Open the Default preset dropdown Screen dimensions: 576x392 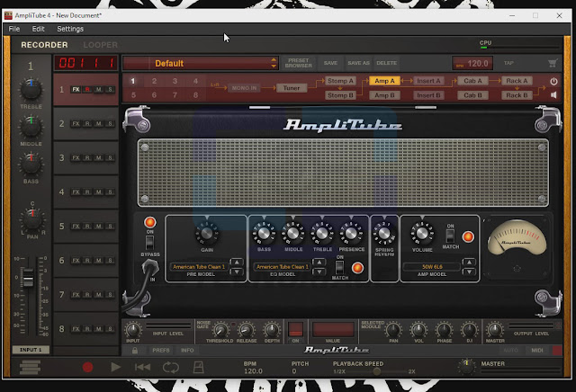point(201,63)
